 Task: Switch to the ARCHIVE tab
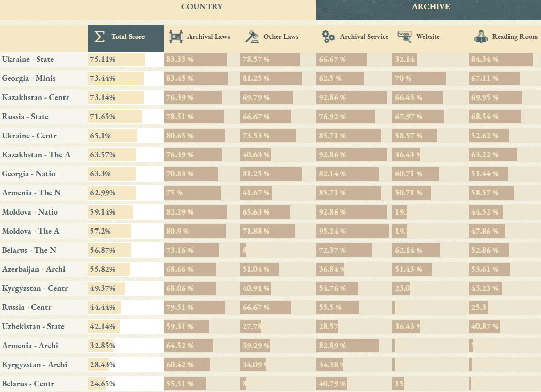pyautogui.click(x=431, y=7)
